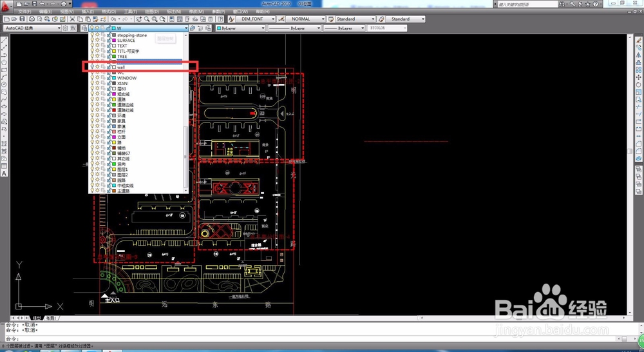Image resolution: width=644 pixels, height=352 pixels.
Task: Switch to the 模型 model tab
Action: click(x=37, y=318)
